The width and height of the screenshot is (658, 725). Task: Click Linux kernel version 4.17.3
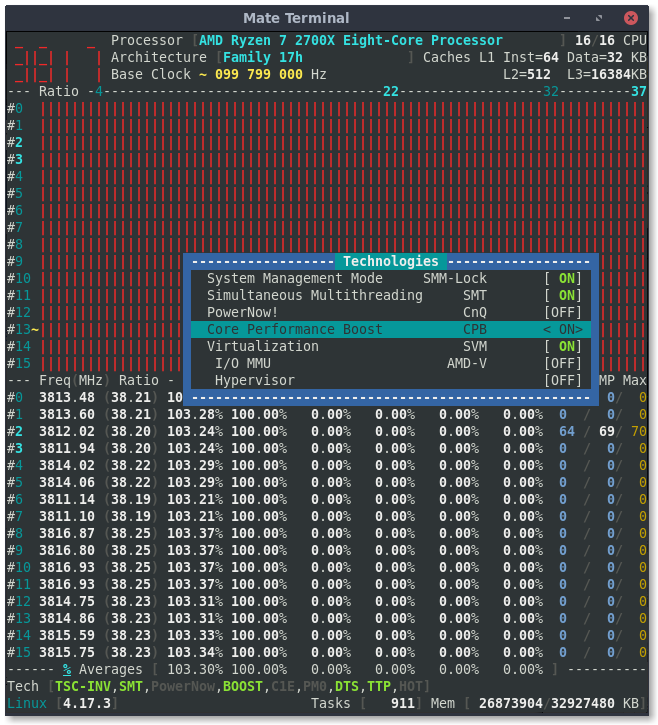(87, 704)
